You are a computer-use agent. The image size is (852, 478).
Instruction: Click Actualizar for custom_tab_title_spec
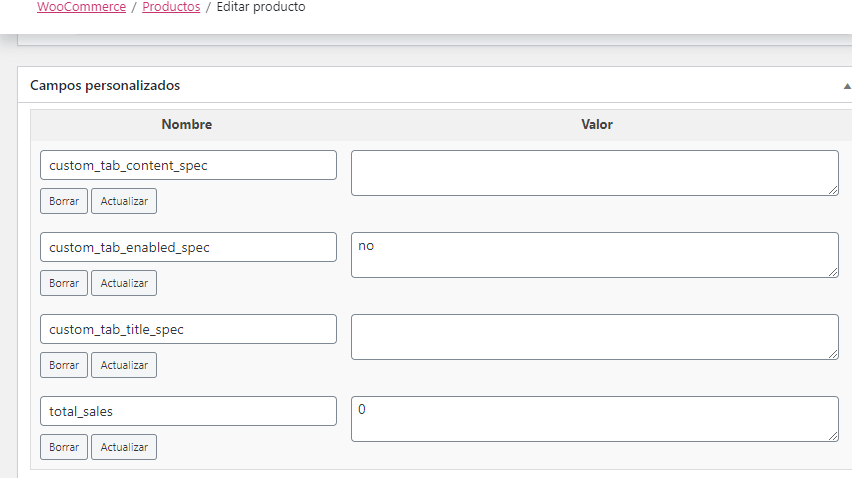coord(124,365)
